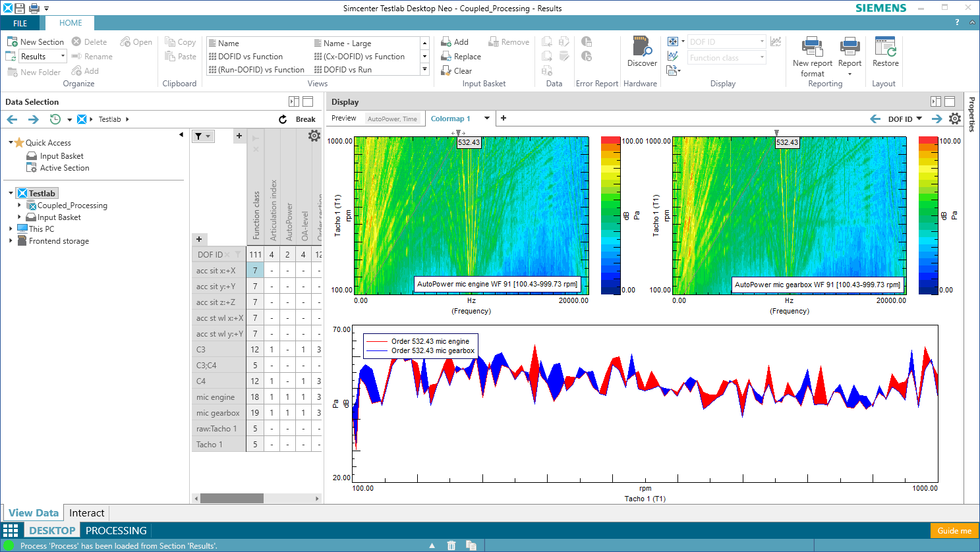The height and width of the screenshot is (552, 980).
Task: Expand the Views gallery list
Action: [425, 69]
